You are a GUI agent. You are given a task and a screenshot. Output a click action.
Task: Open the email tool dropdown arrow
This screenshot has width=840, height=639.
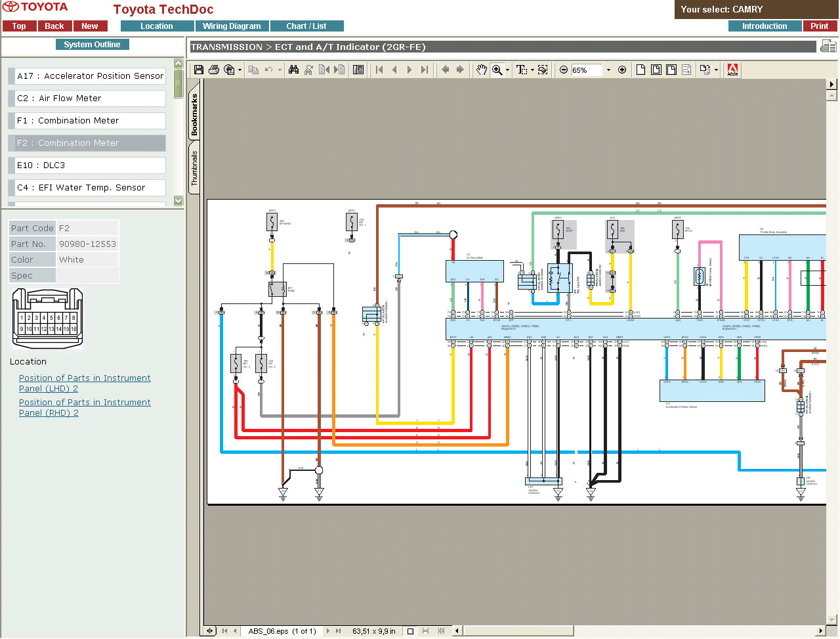[x=240, y=70]
